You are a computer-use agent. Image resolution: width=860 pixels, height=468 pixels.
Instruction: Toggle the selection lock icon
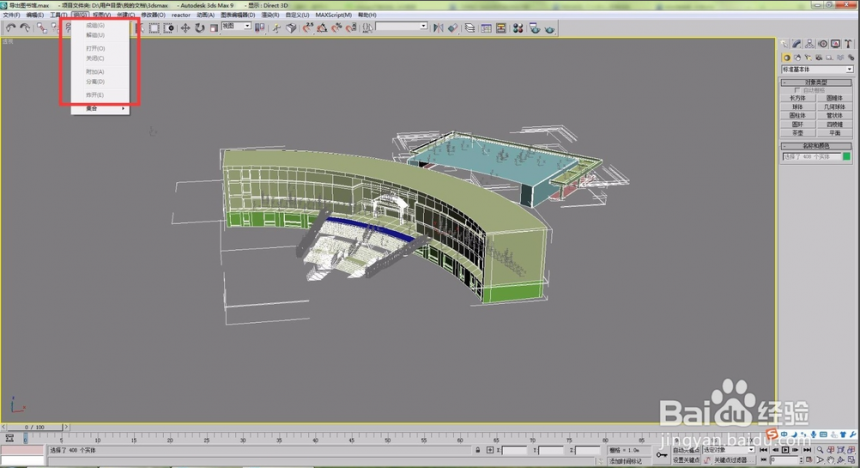pyautogui.click(x=478, y=450)
